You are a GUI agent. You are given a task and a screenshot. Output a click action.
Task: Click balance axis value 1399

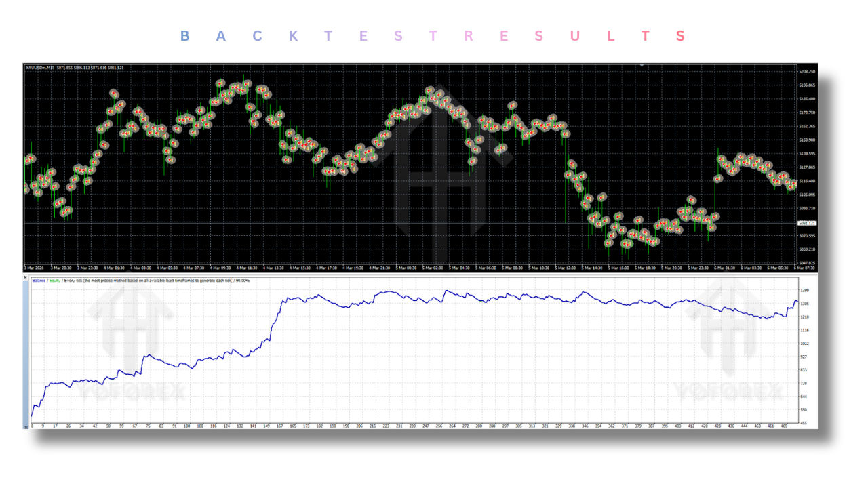click(804, 290)
